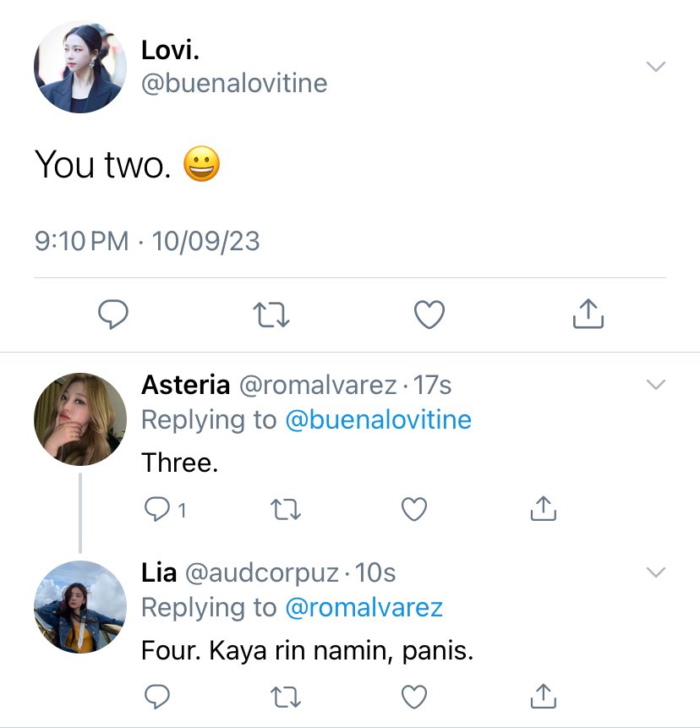Image resolution: width=700 pixels, height=728 pixels.
Task: Like Lia's reply tweet
Action: point(414,697)
